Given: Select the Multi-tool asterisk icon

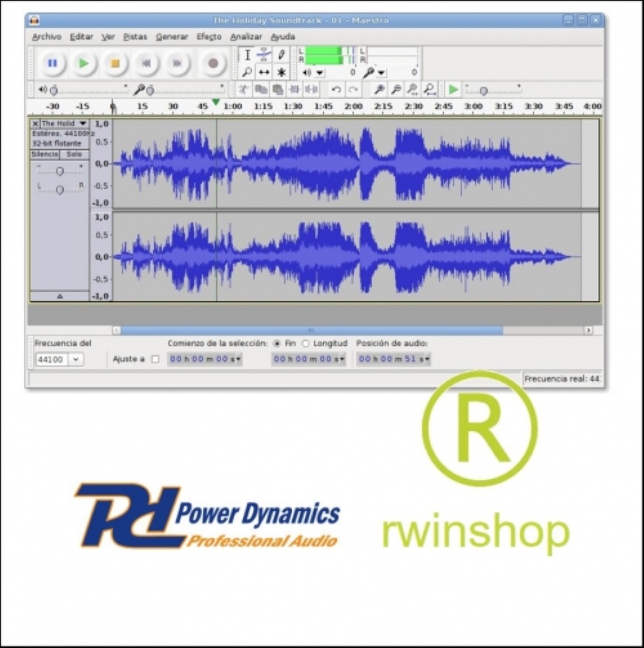Looking at the screenshot, I should tap(281, 72).
